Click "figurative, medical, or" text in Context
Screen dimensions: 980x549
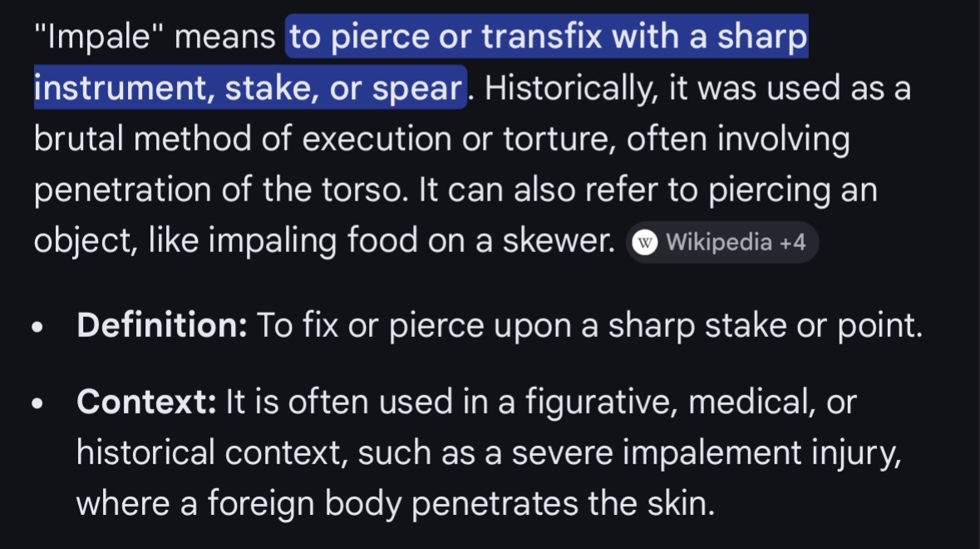click(x=688, y=403)
